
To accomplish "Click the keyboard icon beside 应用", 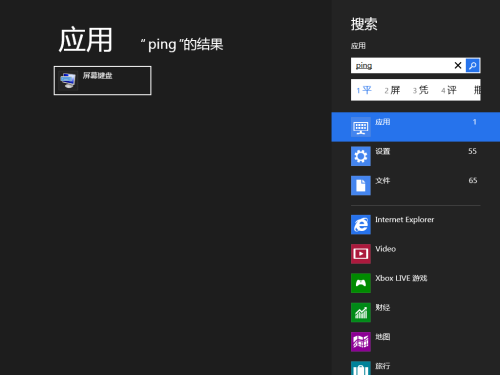I will [361, 127].
